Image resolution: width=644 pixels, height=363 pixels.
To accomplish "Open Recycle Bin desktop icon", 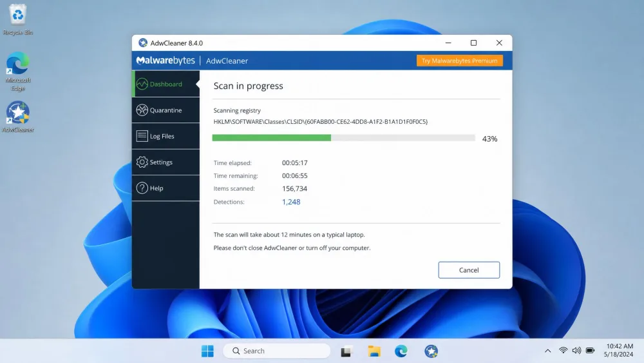I will tap(17, 20).
